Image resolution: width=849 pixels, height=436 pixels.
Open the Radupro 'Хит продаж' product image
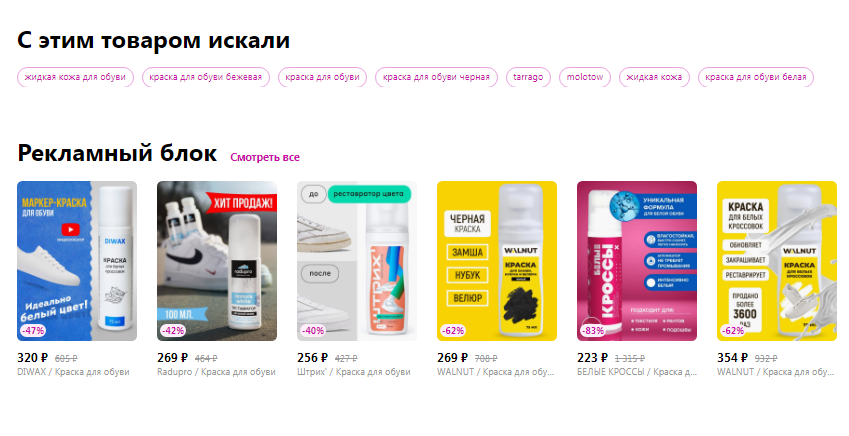pyautogui.click(x=217, y=261)
